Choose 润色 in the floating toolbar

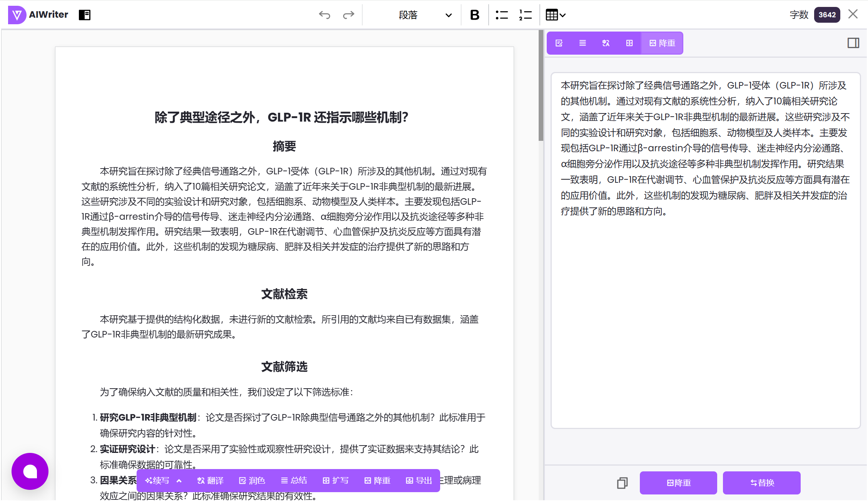click(252, 481)
